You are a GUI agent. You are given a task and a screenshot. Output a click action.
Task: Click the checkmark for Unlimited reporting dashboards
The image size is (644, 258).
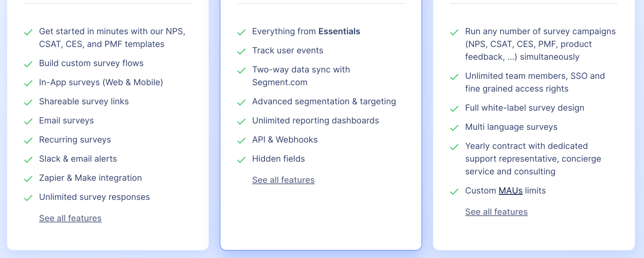[241, 121]
